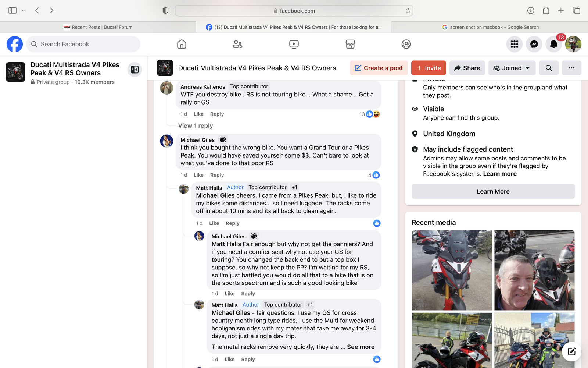The height and width of the screenshot is (368, 588).
Task: Open Safari's Downloads icon
Action: click(x=531, y=10)
